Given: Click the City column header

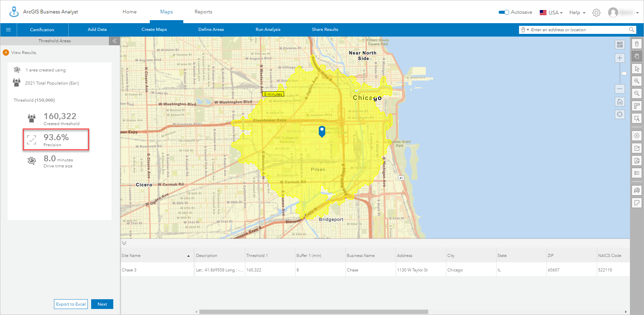Looking at the screenshot, I should point(471,256).
